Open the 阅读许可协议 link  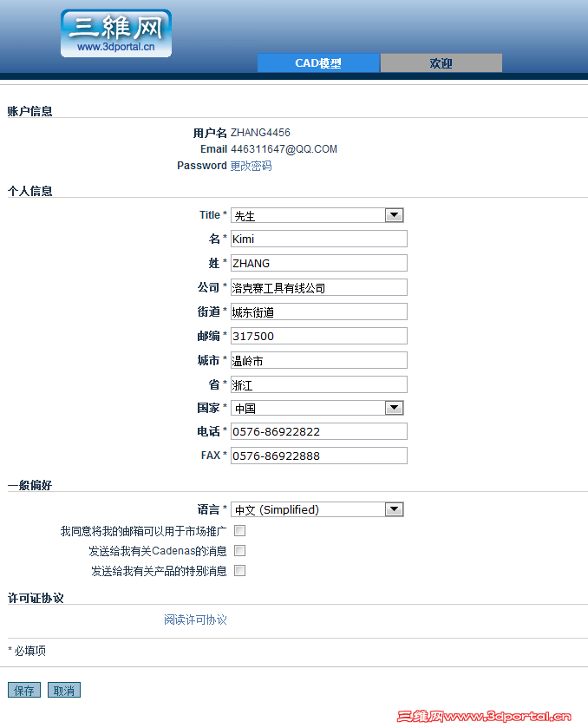[x=195, y=620]
